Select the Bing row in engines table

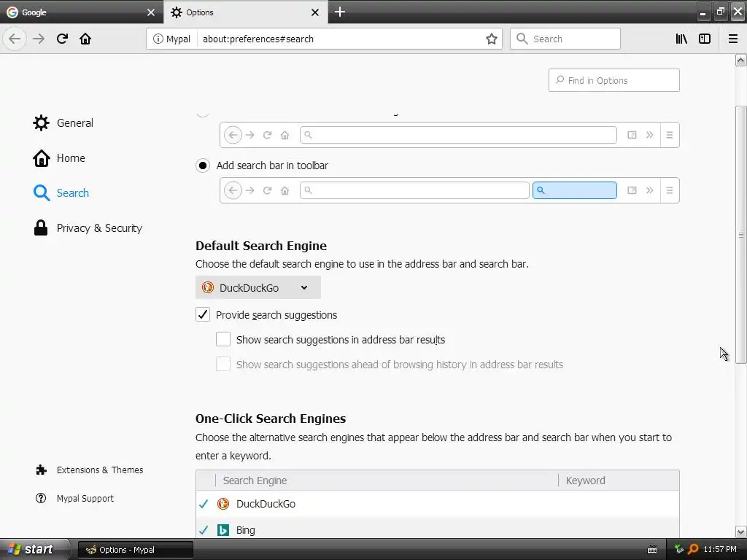coord(438,529)
